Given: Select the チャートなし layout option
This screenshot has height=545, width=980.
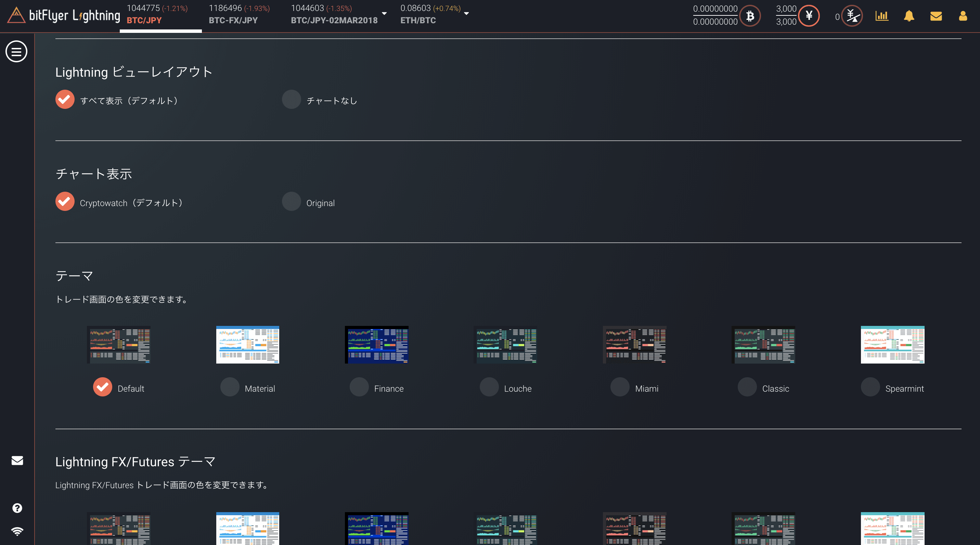Looking at the screenshot, I should point(292,99).
